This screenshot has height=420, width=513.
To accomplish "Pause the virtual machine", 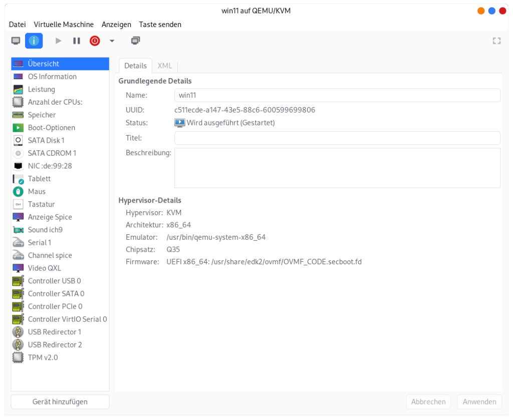I will [77, 41].
